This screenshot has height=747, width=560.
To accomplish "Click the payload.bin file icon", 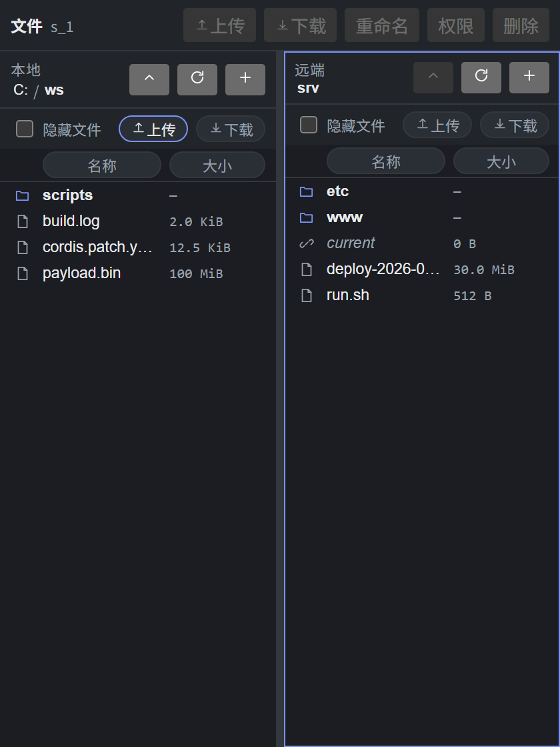I will click(x=23, y=273).
